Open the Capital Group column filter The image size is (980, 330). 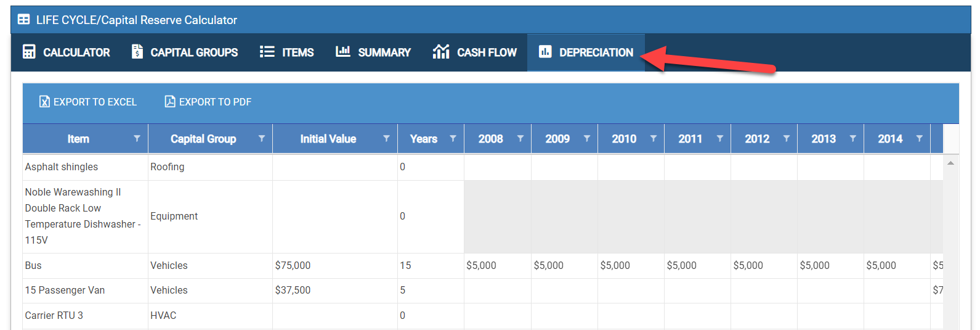coord(262,139)
